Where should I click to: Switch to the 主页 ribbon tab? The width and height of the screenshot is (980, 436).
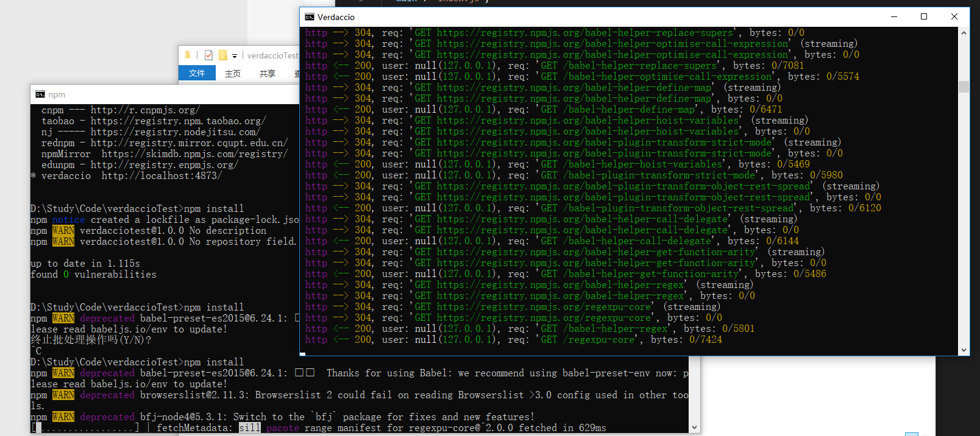tap(233, 74)
